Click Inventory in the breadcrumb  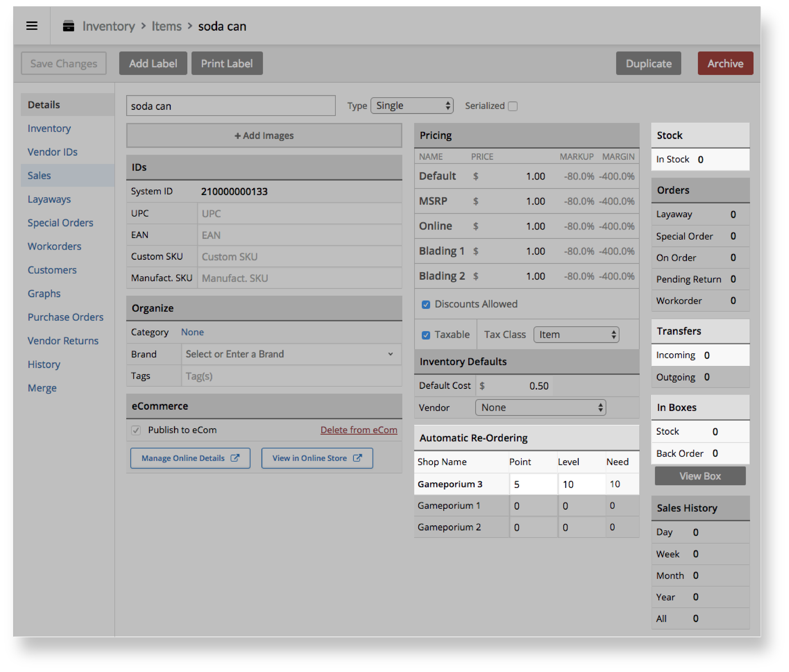click(x=109, y=26)
